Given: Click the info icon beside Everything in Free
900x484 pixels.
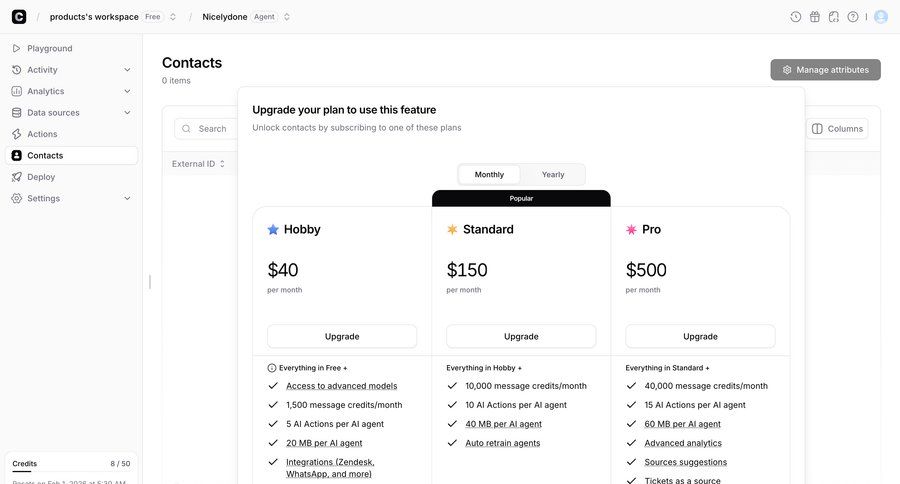Looking at the screenshot, I should coord(272,368).
